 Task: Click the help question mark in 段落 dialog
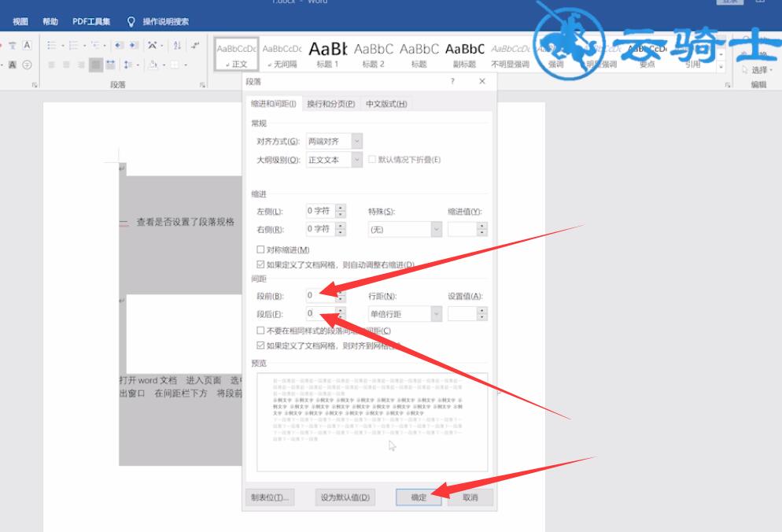coord(452,81)
